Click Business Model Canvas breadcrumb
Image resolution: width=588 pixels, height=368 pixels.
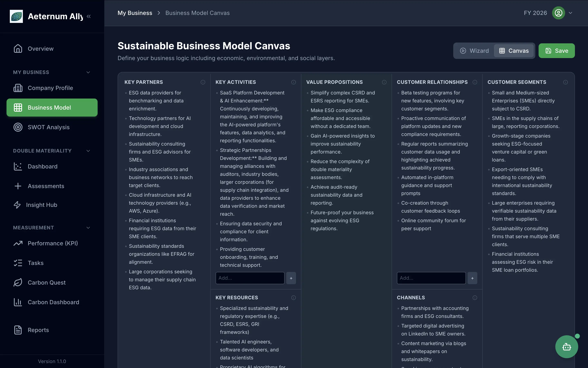click(197, 13)
